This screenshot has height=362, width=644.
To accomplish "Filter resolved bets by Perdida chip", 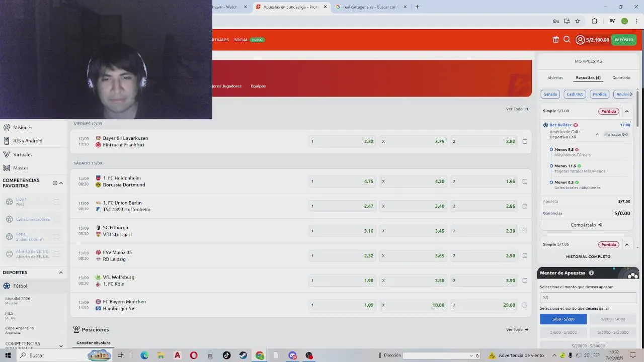I will pyautogui.click(x=599, y=94).
